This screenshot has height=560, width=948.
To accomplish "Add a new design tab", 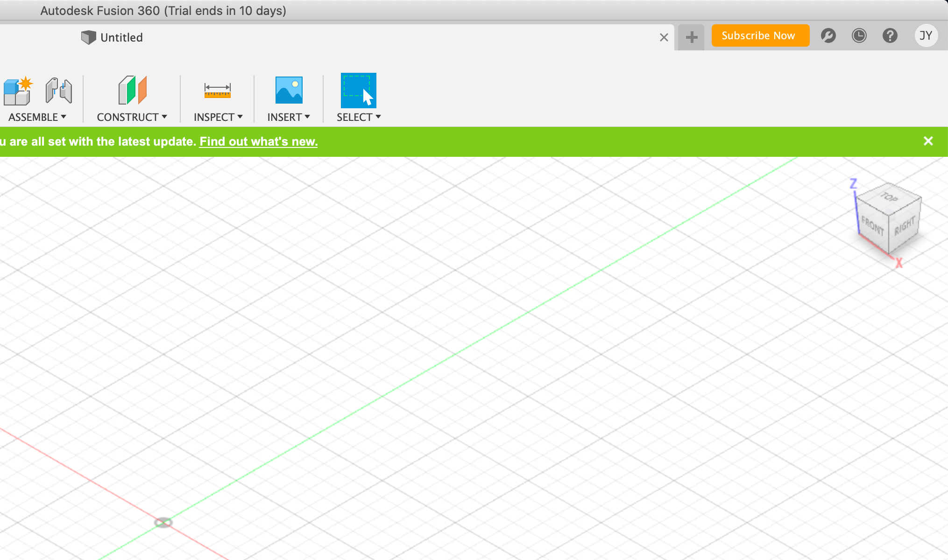I will (691, 37).
